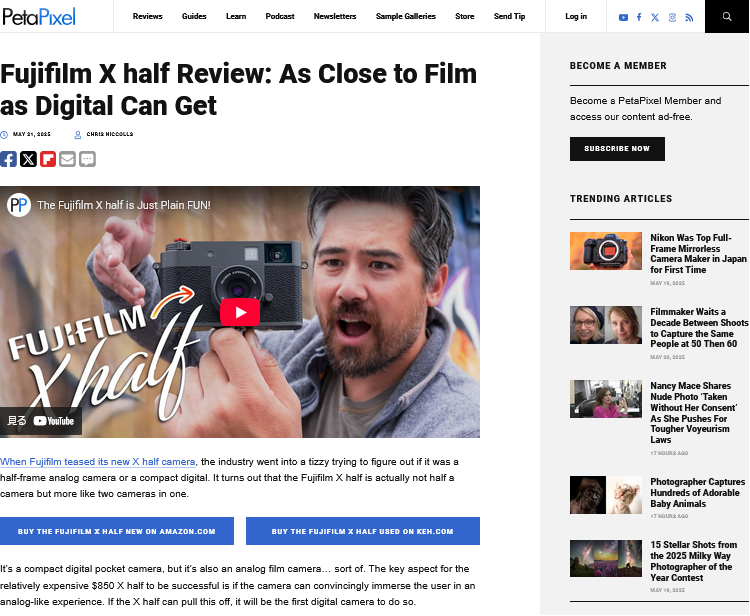Screen dimensions: 750x616
Task: Play the embedded YouTube video
Action: pyautogui.click(x=240, y=312)
